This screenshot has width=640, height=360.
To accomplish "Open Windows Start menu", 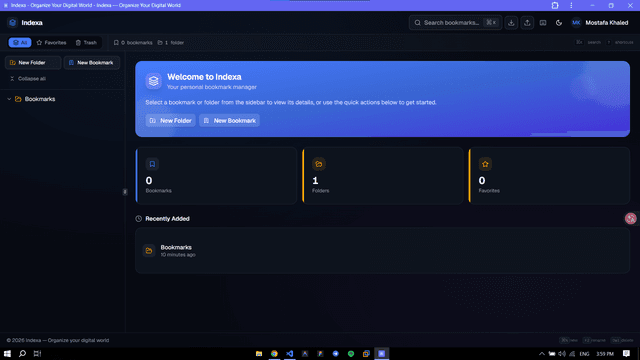I will (x=7, y=353).
